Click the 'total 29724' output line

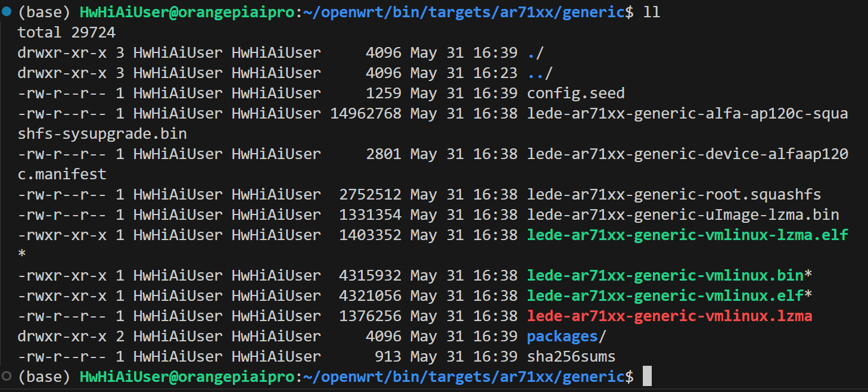(66, 32)
